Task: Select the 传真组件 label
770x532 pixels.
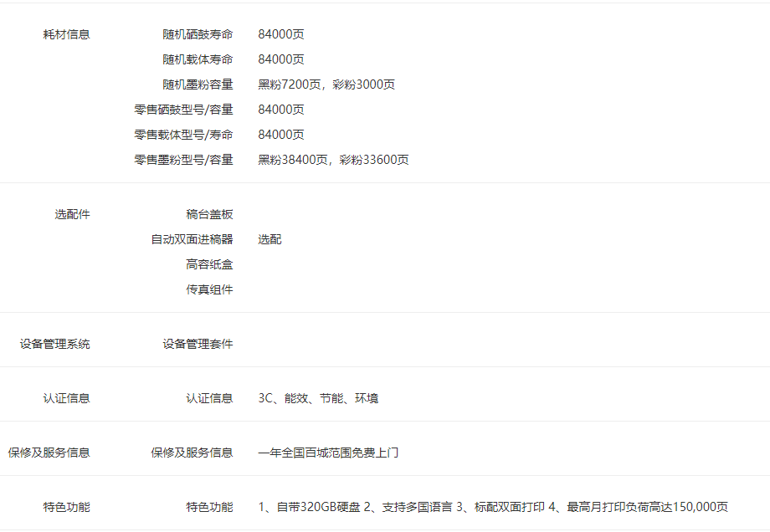Action: (209, 289)
